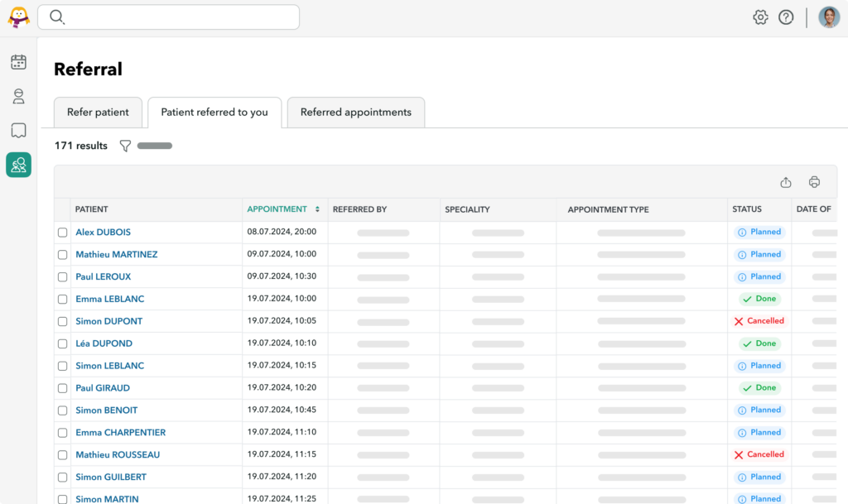Check the Paul LEROUX row checkbox
Screen dimensions: 848x504
63,276
